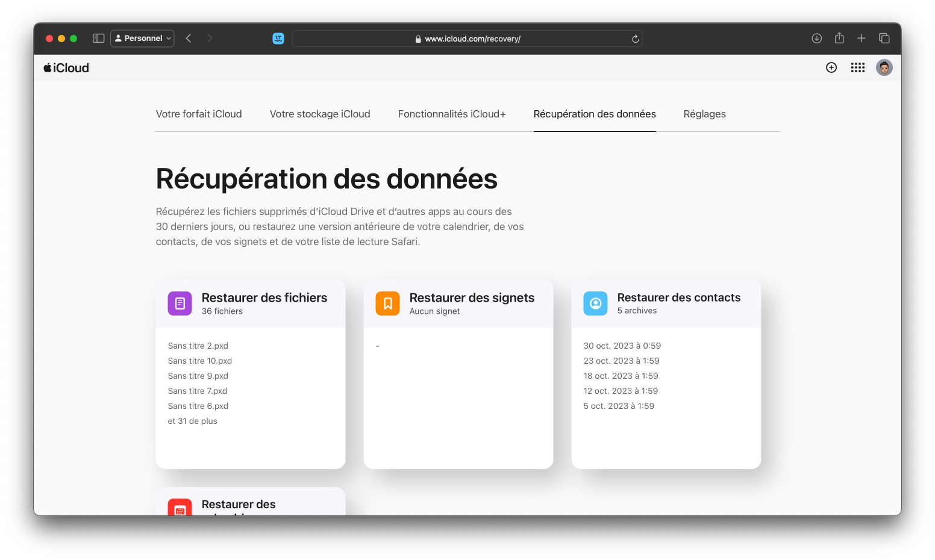This screenshot has width=935, height=560.
Task: Open the account avatar menu
Action: pyautogui.click(x=884, y=67)
